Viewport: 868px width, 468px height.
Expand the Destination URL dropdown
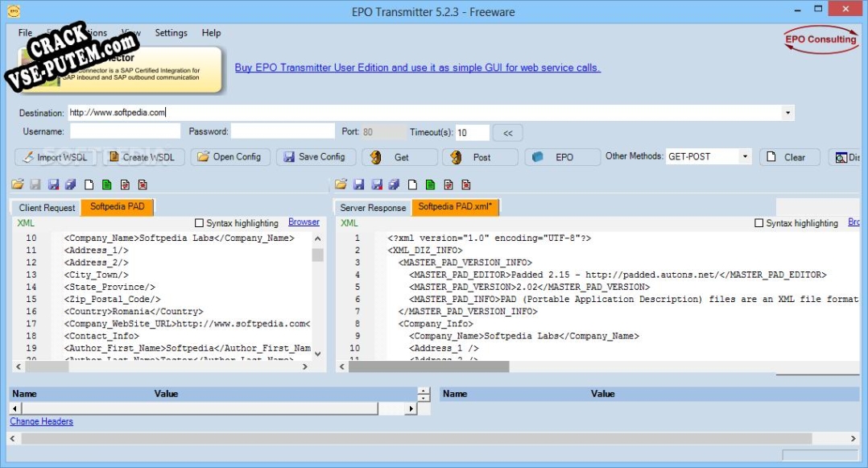787,113
